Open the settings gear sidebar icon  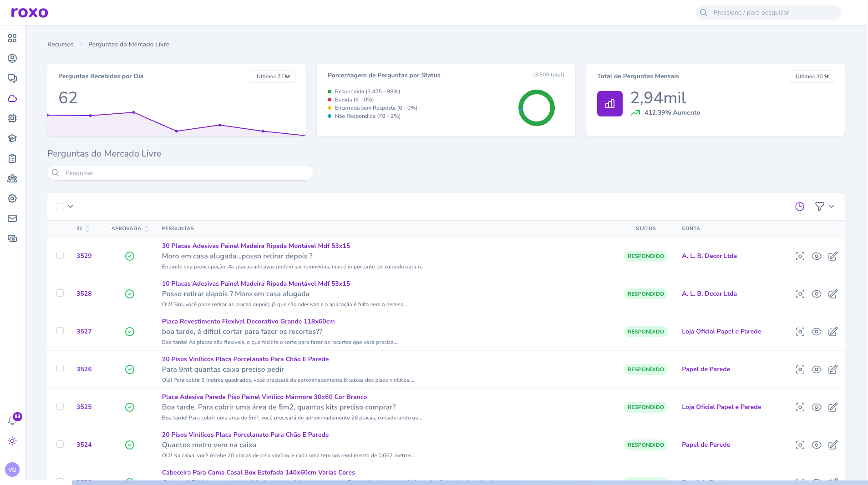(12, 198)
